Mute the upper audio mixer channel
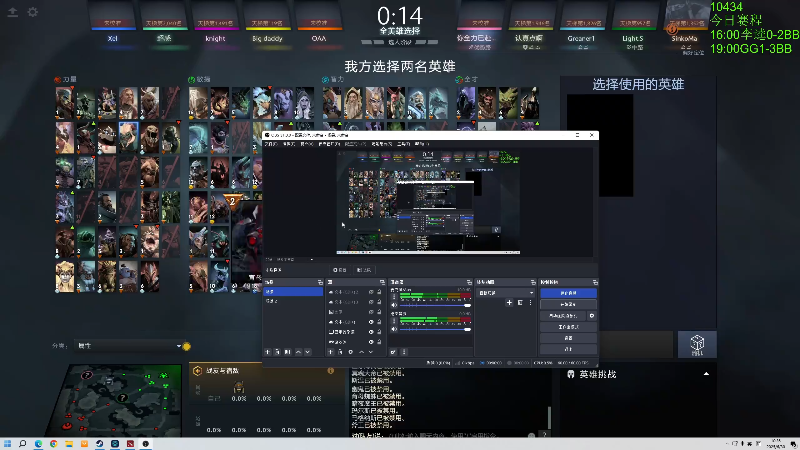Image resolution: width=800 pixels, height=450 pixels. point(394,305)
